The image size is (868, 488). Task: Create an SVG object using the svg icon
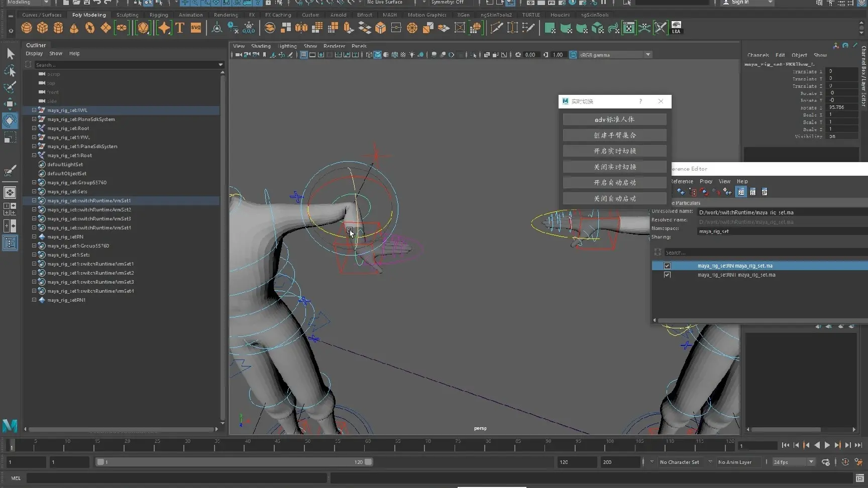point(195,28)
